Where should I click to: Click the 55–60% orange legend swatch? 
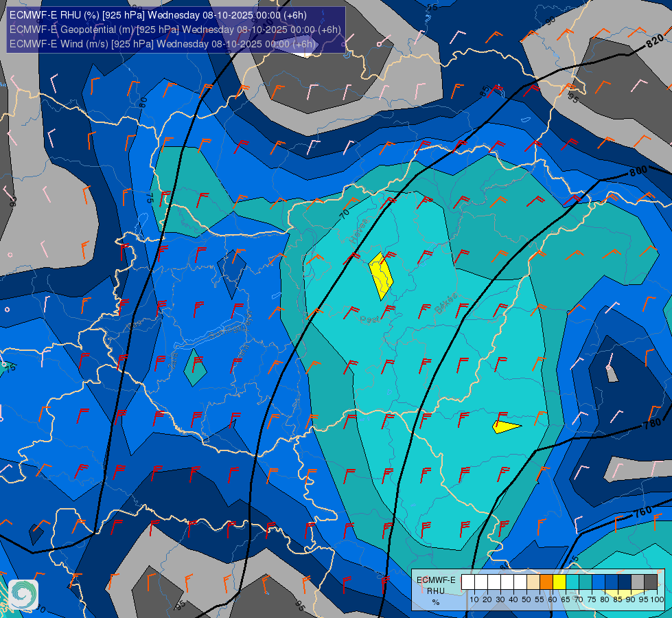546,582
